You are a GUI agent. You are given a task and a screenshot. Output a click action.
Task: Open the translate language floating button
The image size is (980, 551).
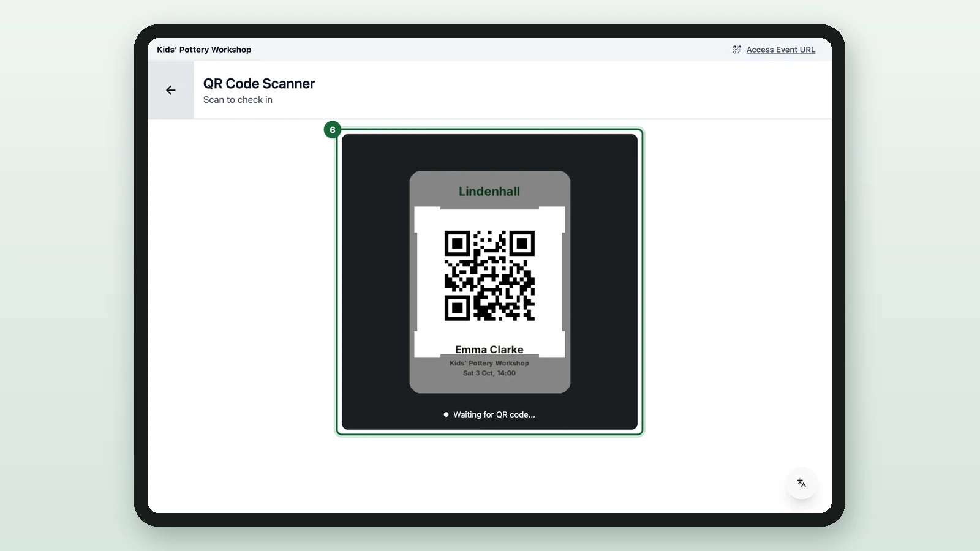tap(801, 483)
